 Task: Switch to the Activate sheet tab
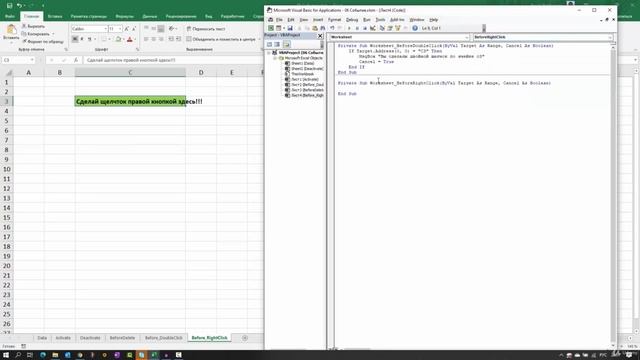pyautogui.click(x=63, y=338)
